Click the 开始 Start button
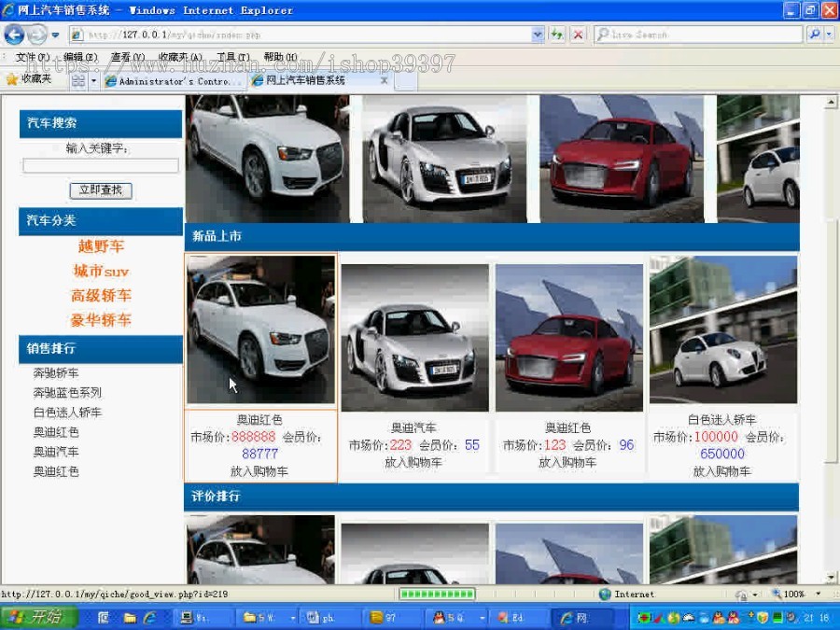840x630 pixels. click(38, 617)
